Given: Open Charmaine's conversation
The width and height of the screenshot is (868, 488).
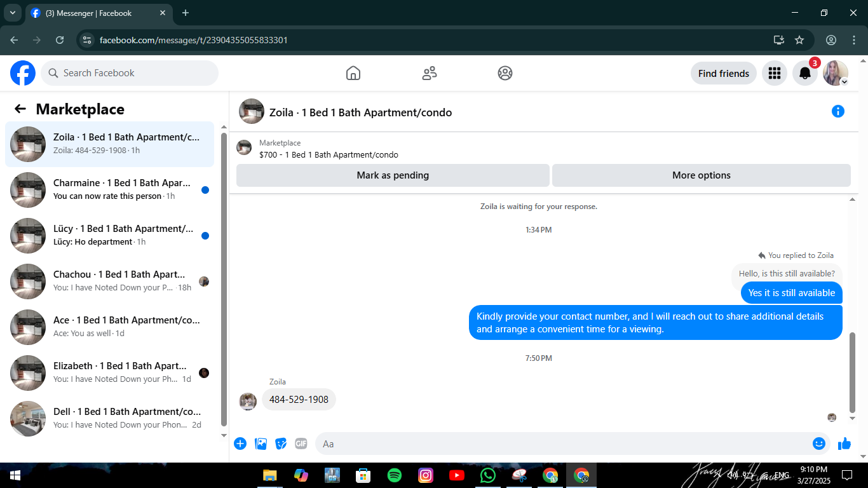Looking at the screenshot, I should 110,190.
